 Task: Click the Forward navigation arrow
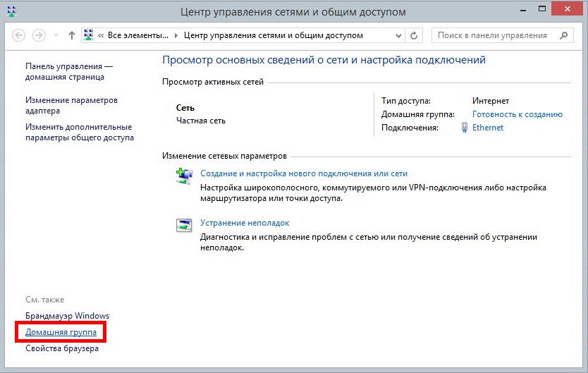point(39,35)
